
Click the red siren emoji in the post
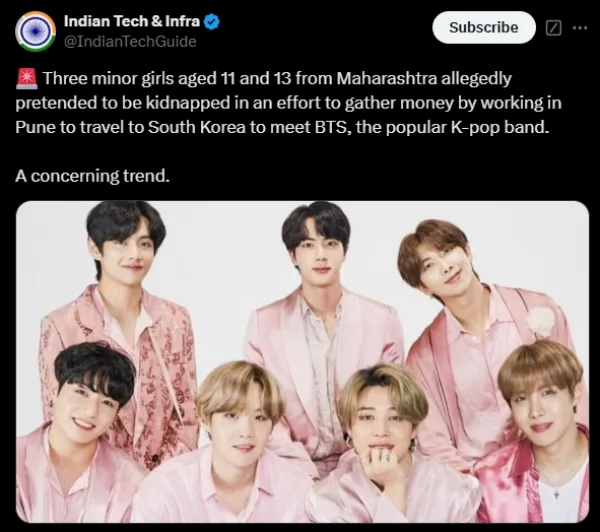pos(25,79)
